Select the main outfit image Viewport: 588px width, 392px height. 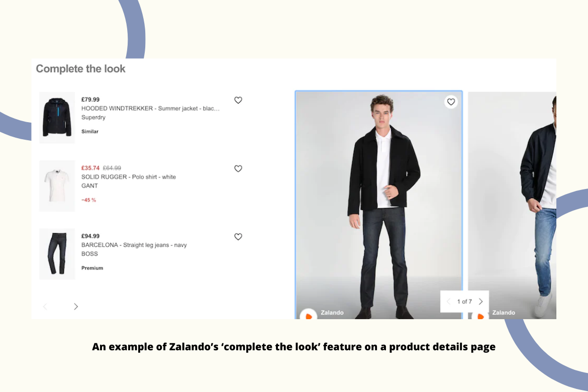pyautogui.click(x=379, y=205)
